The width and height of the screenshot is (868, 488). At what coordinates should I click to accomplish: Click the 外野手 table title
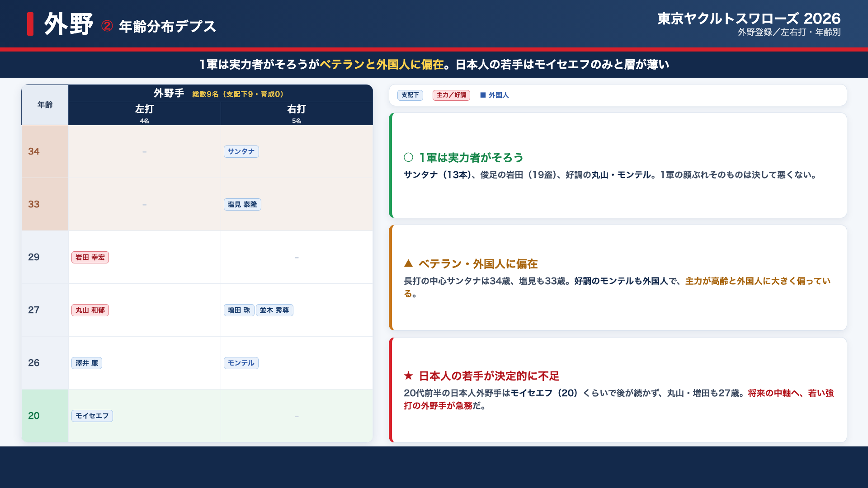point(169,93)
